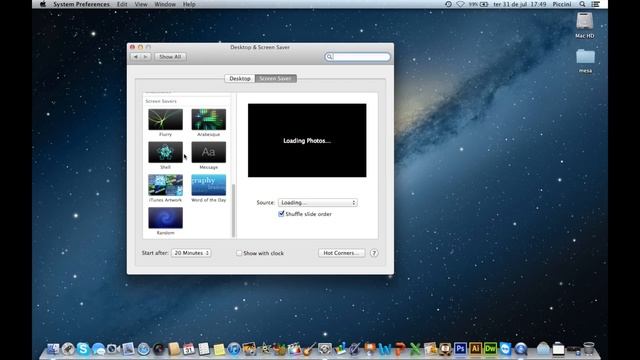Launch Illustrator (Ai) from the Dock
Viewport: 640px width, 360px height.
pos(476,349)
